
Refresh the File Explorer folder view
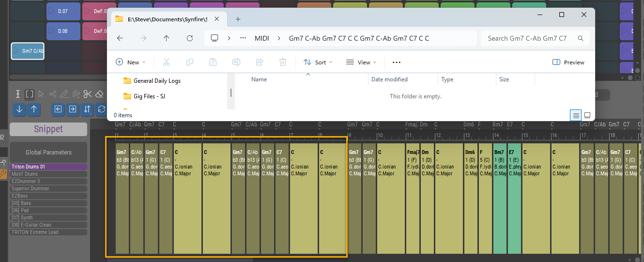[x=190, y=38]
